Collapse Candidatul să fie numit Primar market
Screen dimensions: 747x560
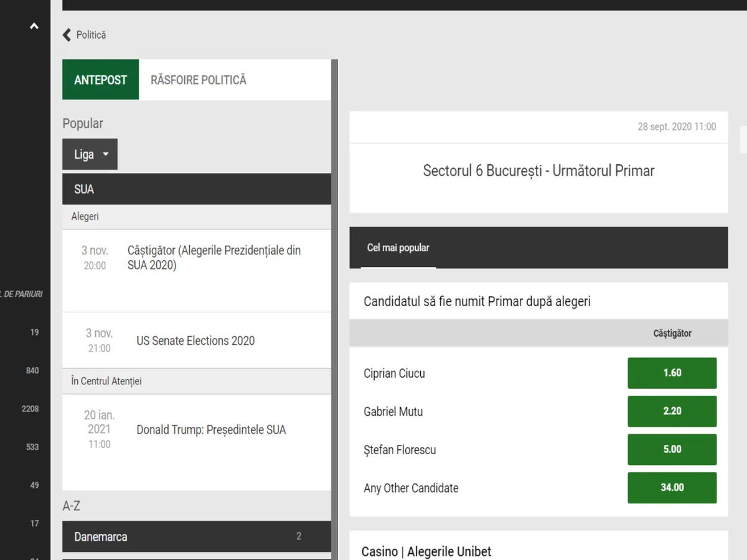coord(538,302)
